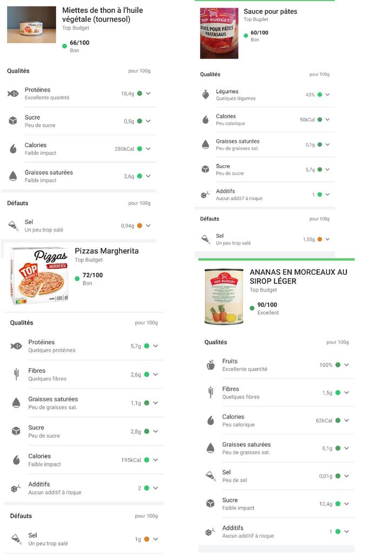Expand the pasta sauce Sel 1,55g row
Image resolution: width=392 pixels, height=554 pixels.
pos(328,239)
